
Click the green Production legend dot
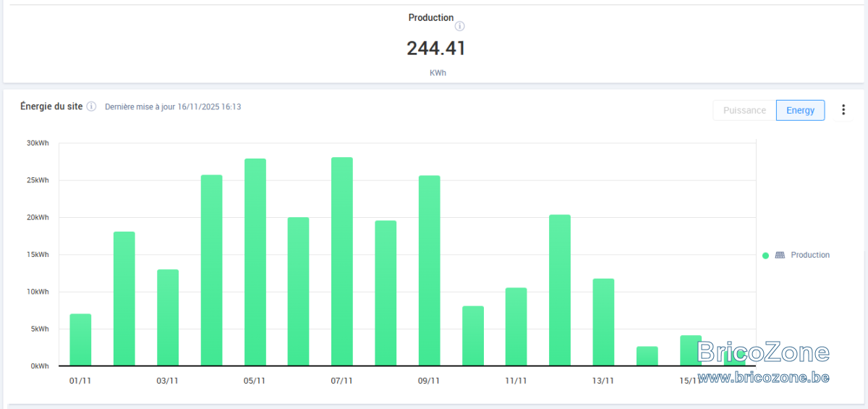point(765,256)
